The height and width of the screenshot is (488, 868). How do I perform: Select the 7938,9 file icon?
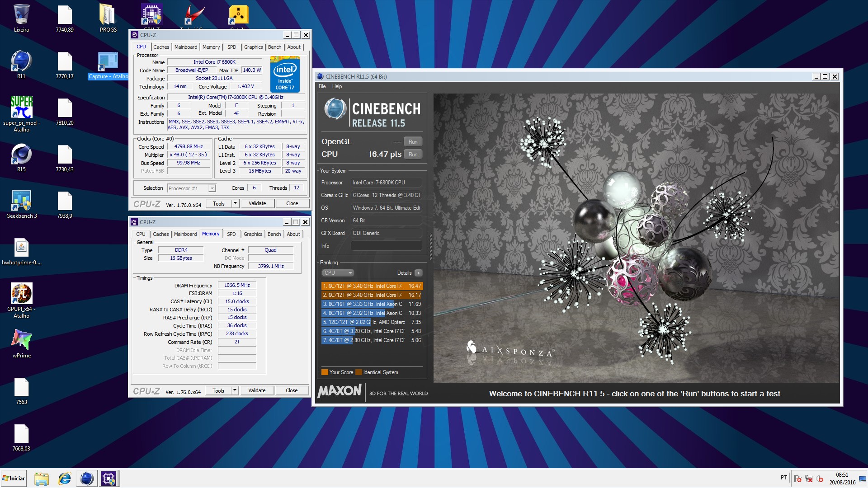pyautogui.click(x=65, y=201)
